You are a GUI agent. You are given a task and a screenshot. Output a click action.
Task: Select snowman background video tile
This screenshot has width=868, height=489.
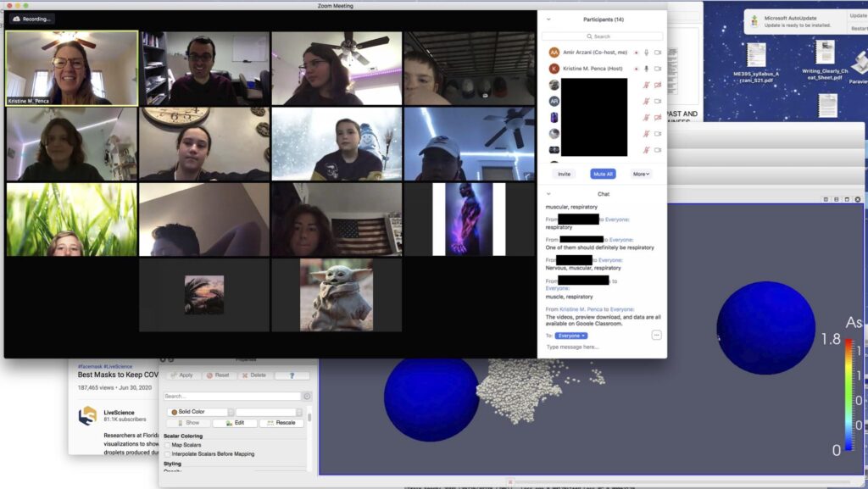[337, 144]
